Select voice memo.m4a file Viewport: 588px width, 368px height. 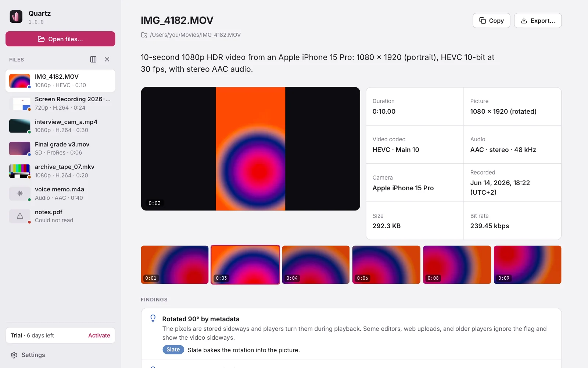click(x=60, y=194)
